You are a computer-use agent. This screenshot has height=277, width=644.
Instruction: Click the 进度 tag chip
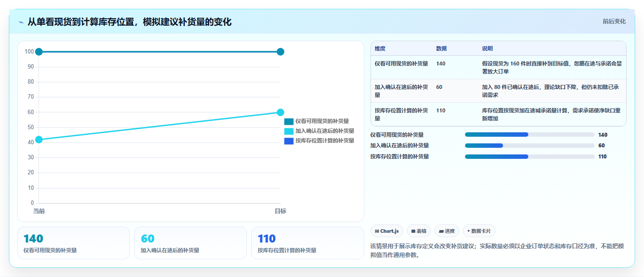tap(447, 231)
